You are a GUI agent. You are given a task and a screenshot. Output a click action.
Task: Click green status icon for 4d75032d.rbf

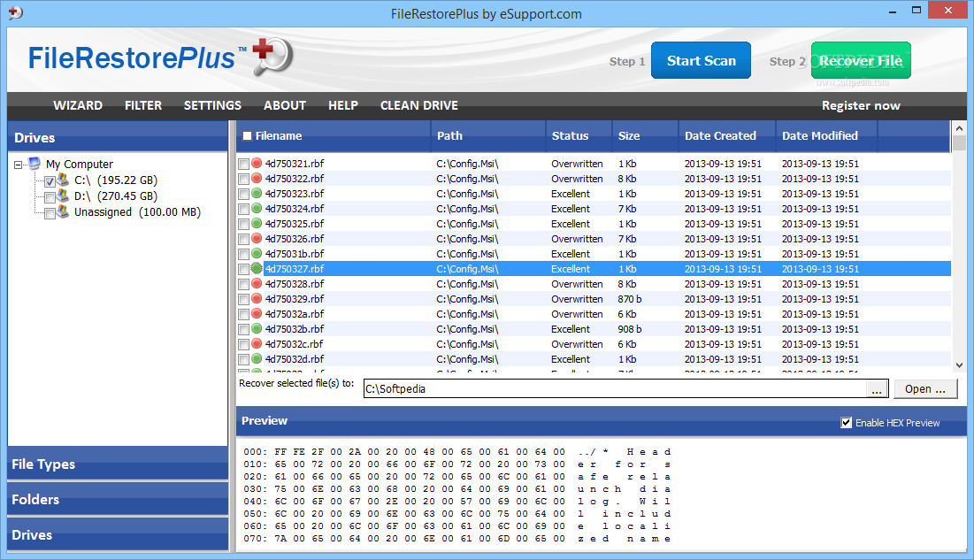[x=257, y=358]
